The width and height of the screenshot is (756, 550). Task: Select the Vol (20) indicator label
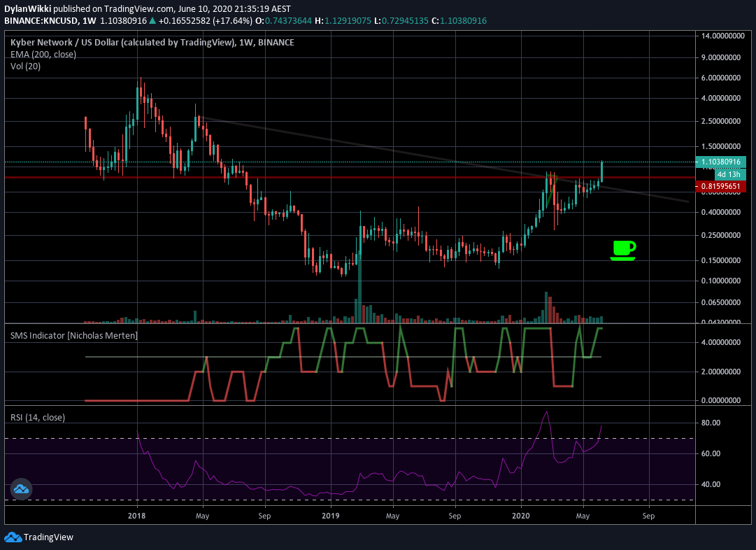(26, 66)
